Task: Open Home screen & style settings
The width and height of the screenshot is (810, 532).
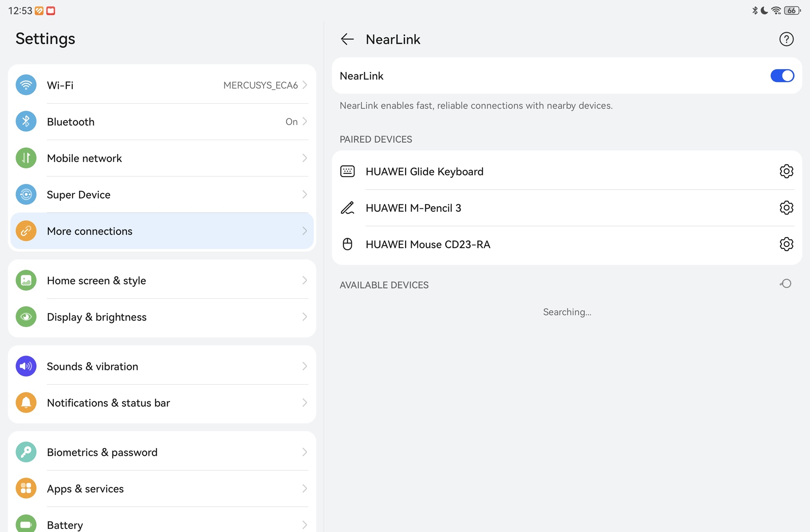Action: [162, 280]
